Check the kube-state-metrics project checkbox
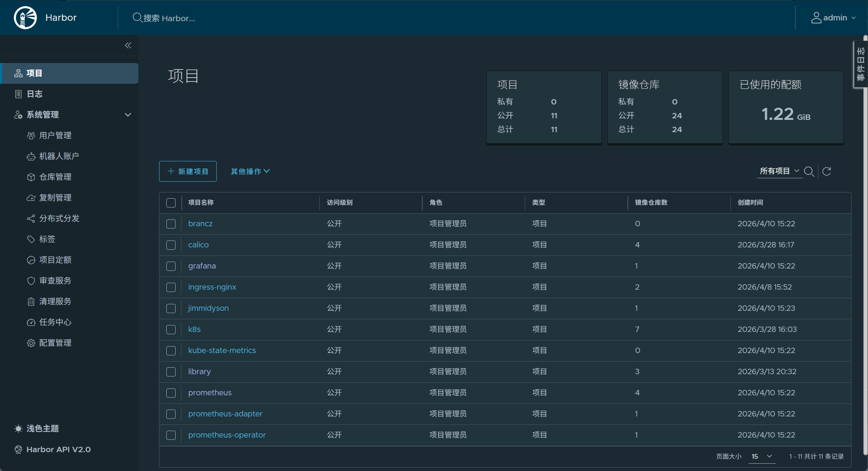The image size is (868, 471). tap(171, 351)
